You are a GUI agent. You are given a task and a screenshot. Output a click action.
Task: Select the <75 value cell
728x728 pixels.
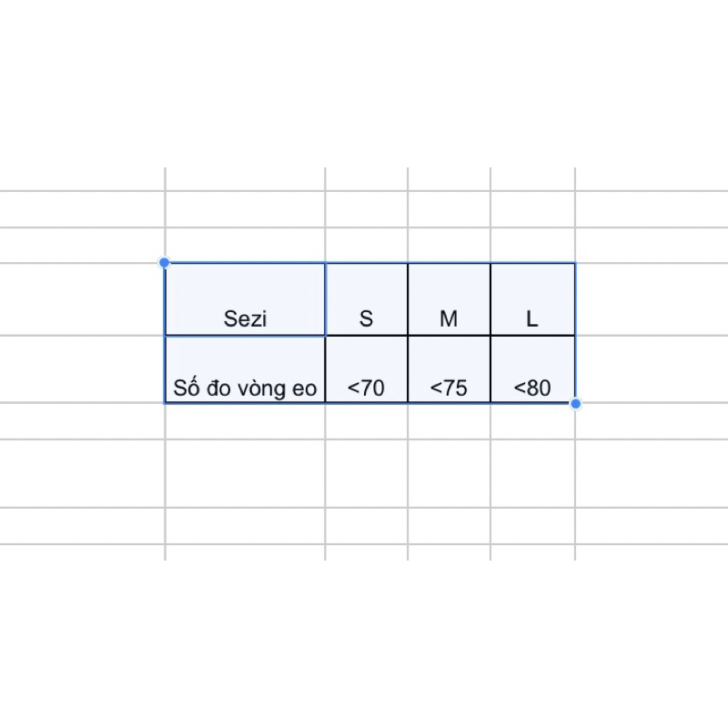(449, 369)
